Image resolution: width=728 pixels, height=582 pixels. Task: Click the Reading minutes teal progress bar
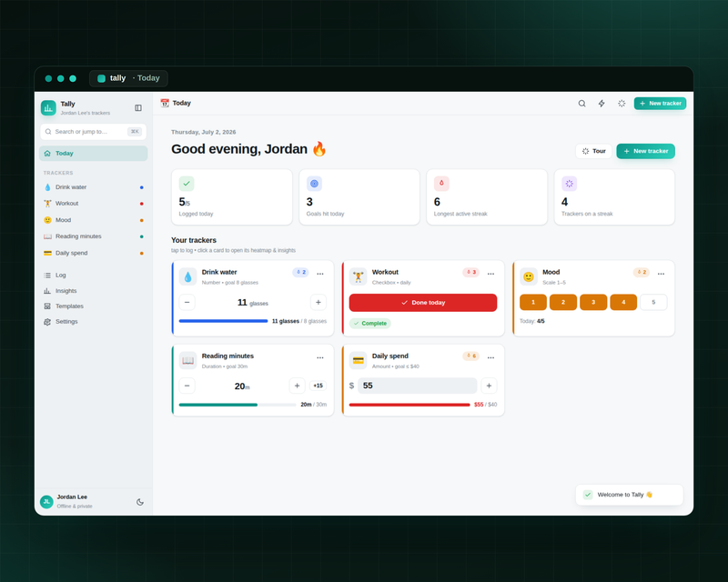coord(238,405)
